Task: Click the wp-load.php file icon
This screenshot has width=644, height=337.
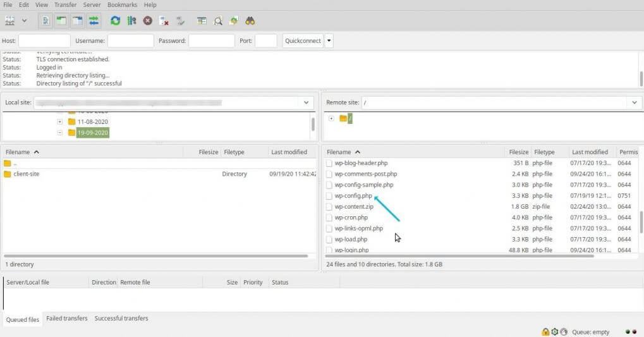Action: [329, 239]
